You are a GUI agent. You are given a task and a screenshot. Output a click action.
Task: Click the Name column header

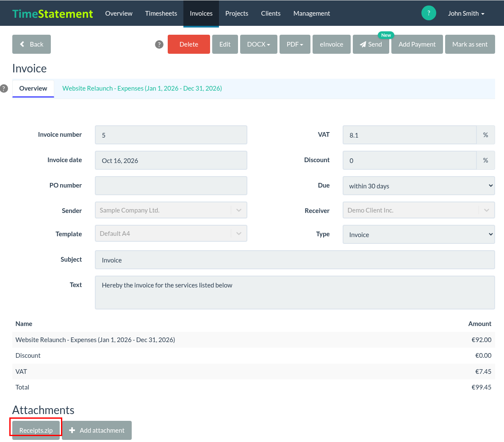[x=24, y=324]
